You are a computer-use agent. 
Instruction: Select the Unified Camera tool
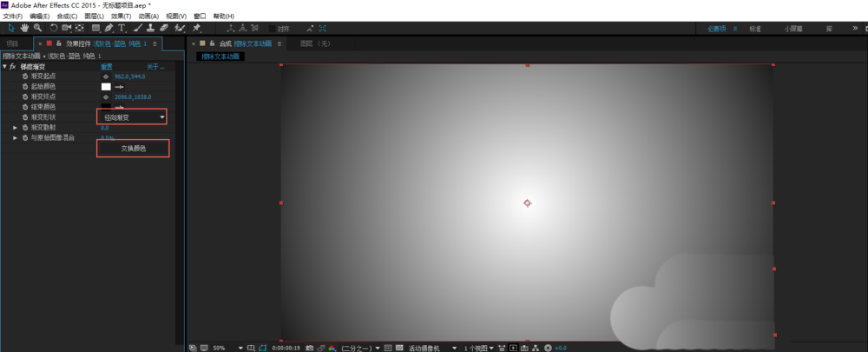(x=67, y=28)
